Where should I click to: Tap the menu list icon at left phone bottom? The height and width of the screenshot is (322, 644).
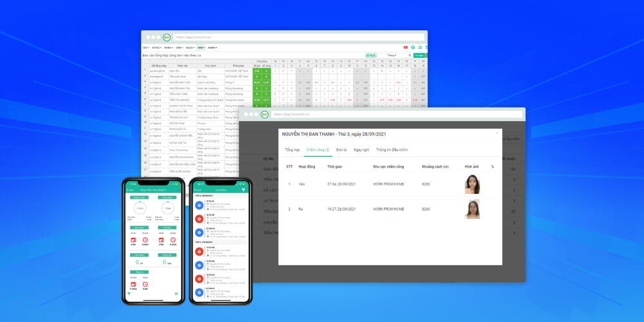176,294
